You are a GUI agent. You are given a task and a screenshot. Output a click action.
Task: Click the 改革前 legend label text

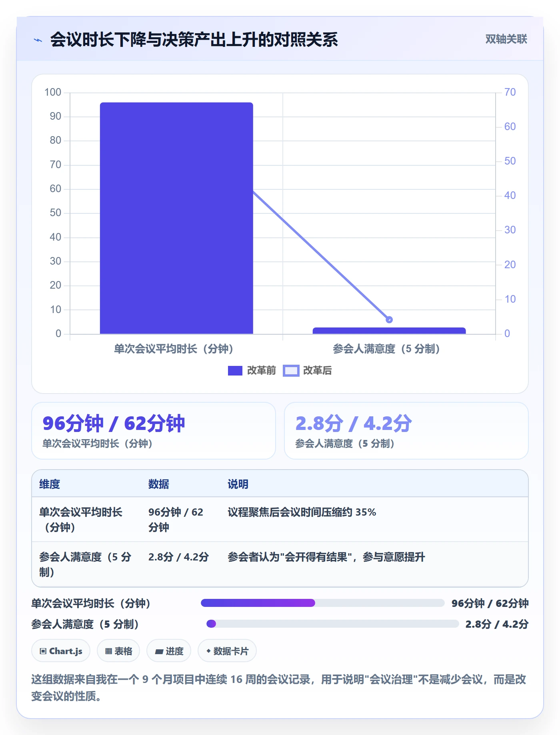tap(262, 371)
